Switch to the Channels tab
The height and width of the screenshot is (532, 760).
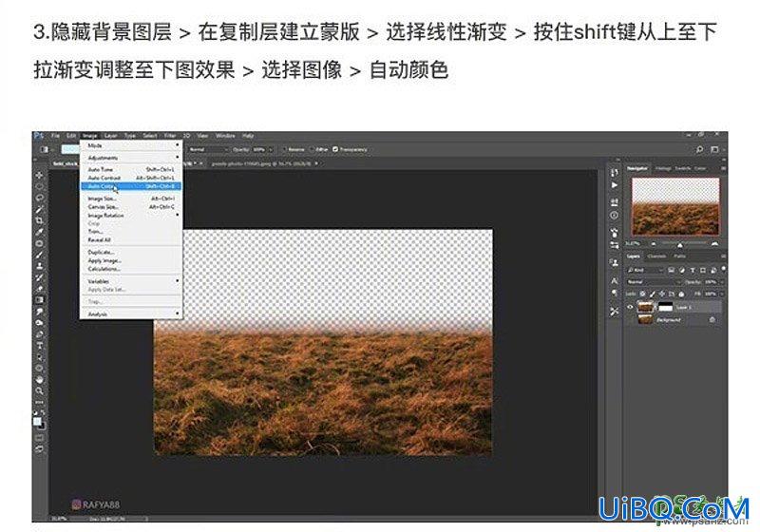(656, 256)
